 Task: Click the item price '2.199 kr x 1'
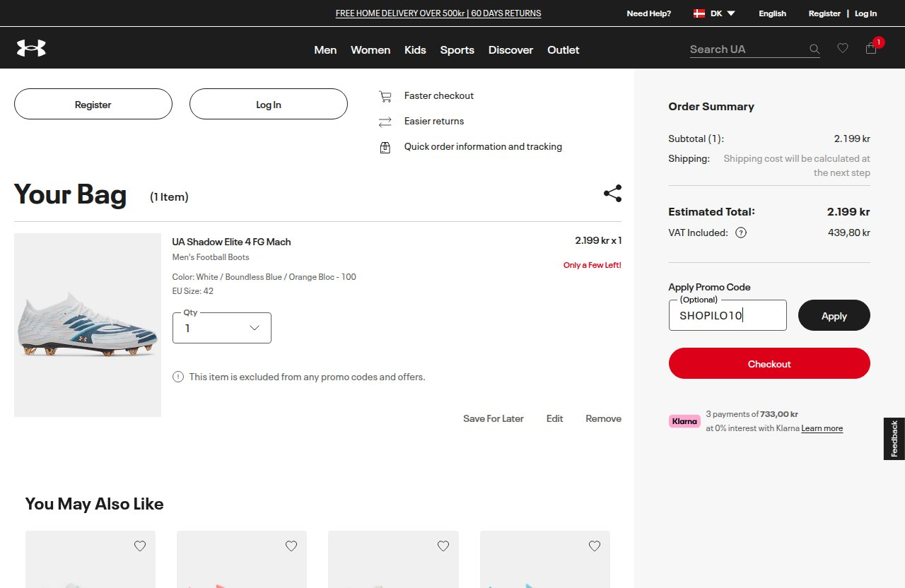(x=598, y=240)
